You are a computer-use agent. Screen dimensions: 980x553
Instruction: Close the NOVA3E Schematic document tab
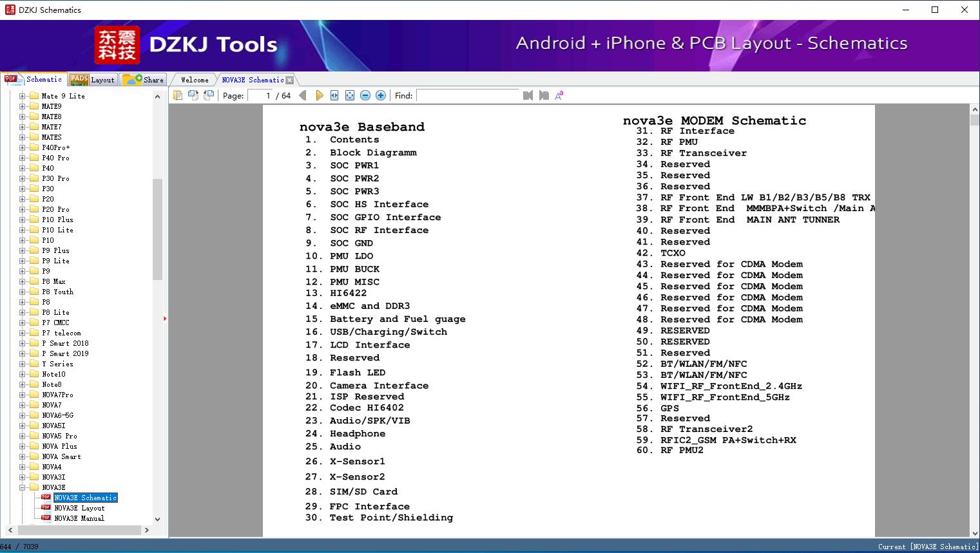point(290,80)
